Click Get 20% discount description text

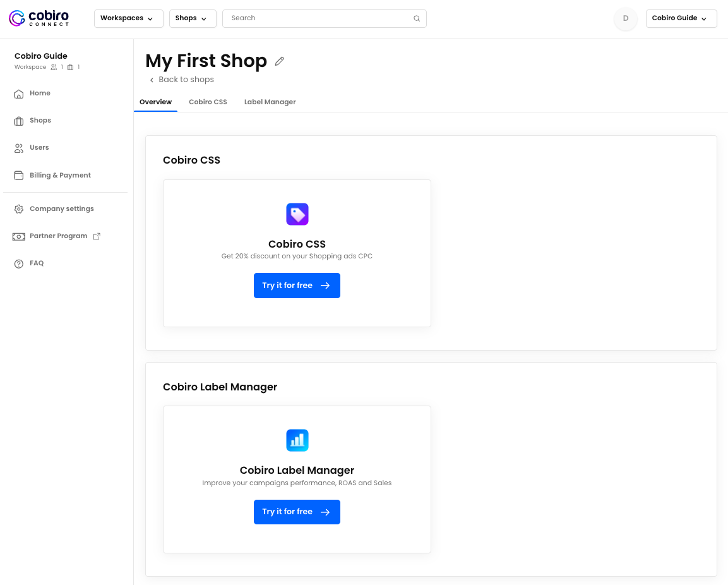(297, 256)
